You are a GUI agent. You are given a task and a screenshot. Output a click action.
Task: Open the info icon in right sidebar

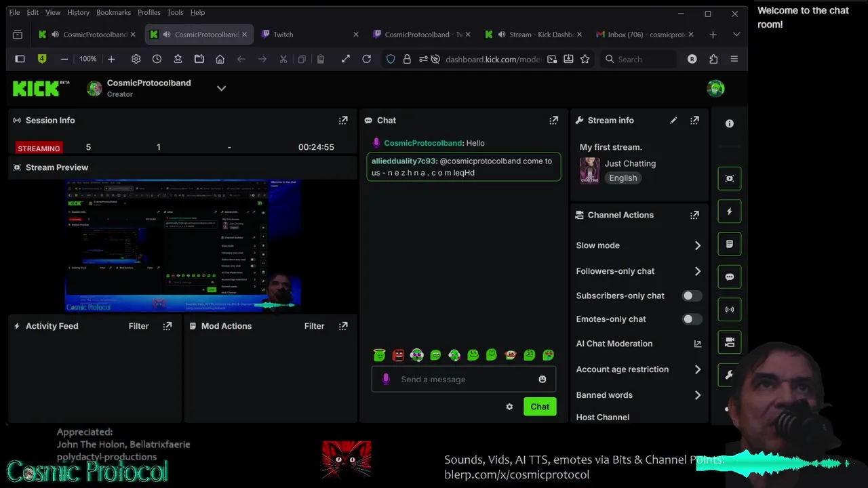coord(730,123)
